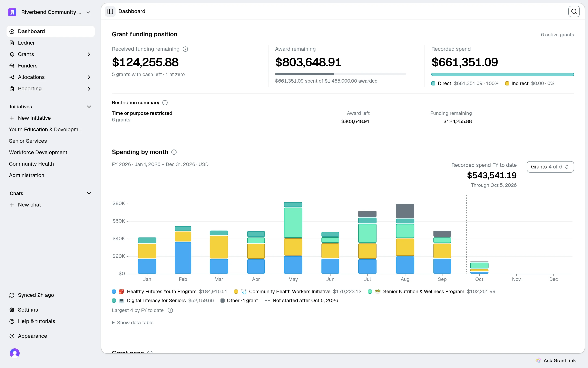Click the Spending by month info icon
The image size is (588, 368).
click(174, 152)
